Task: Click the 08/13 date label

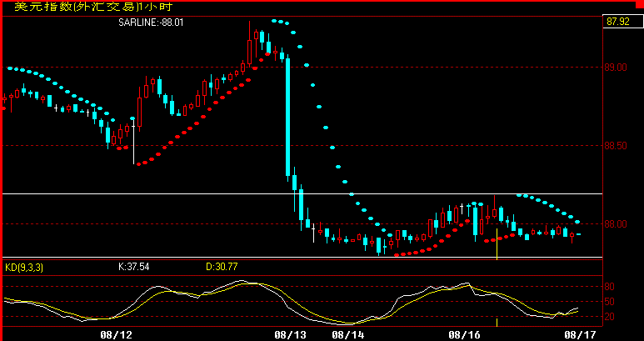Action: click(291, 335)
